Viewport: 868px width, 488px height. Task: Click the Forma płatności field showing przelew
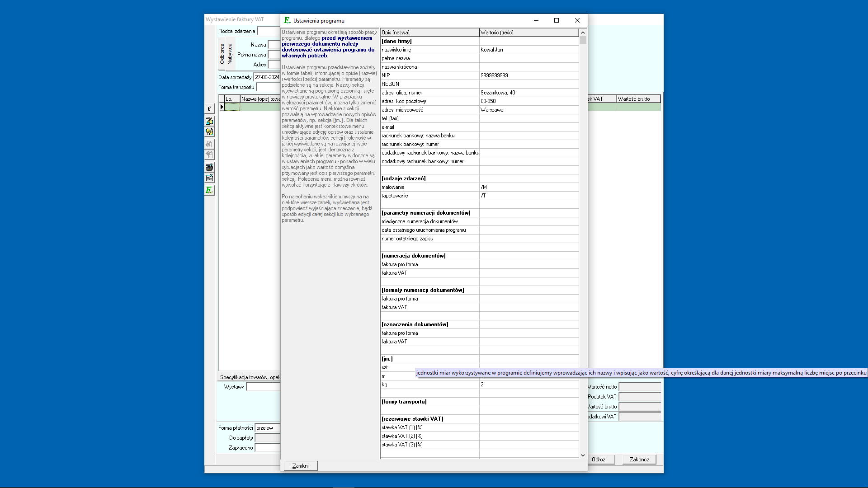(267, 428)
